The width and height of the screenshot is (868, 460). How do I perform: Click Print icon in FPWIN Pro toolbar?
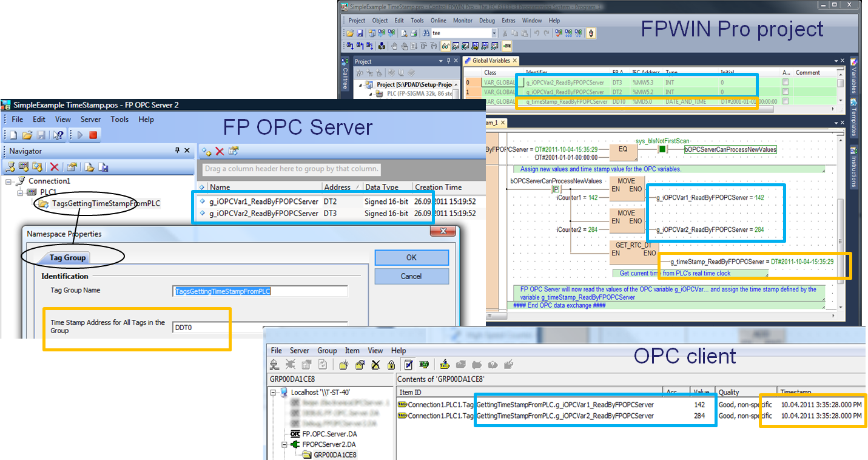click(413, 33)
